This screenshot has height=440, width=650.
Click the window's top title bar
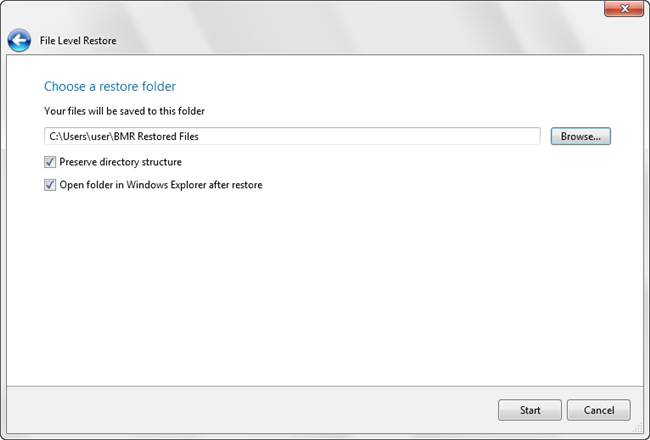[x=300, y=10]
